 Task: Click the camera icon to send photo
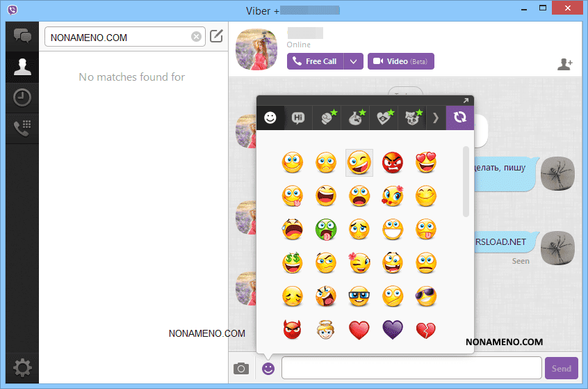point(241,369)
